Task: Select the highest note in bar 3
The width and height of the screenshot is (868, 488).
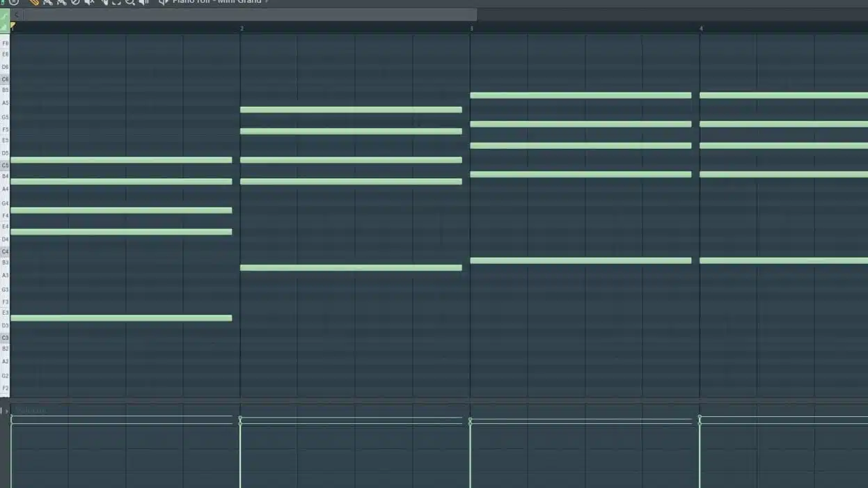Action: (581, 95)
